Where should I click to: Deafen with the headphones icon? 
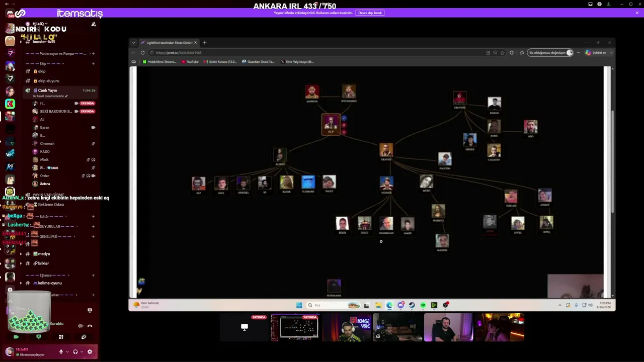75,352
